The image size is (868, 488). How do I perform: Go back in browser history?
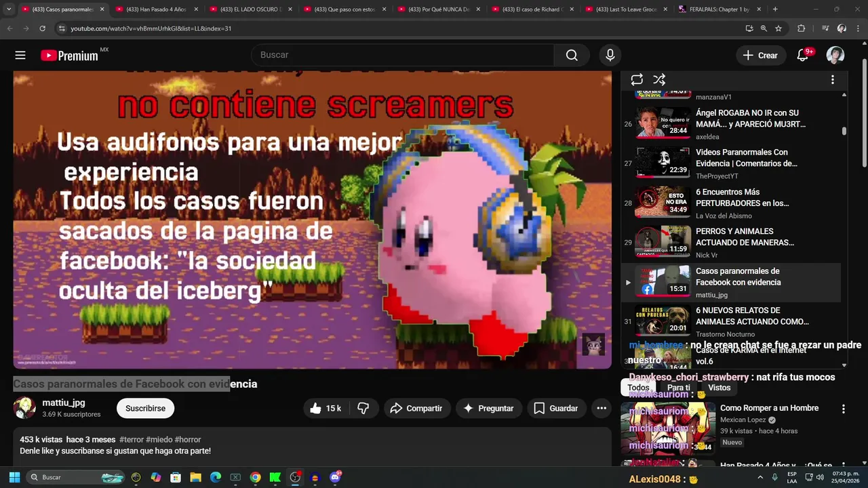point(9,28)
